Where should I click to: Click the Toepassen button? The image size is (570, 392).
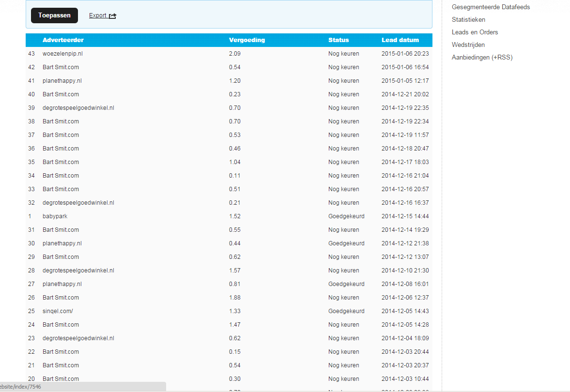pyautogui.click(x=54, y=15)
